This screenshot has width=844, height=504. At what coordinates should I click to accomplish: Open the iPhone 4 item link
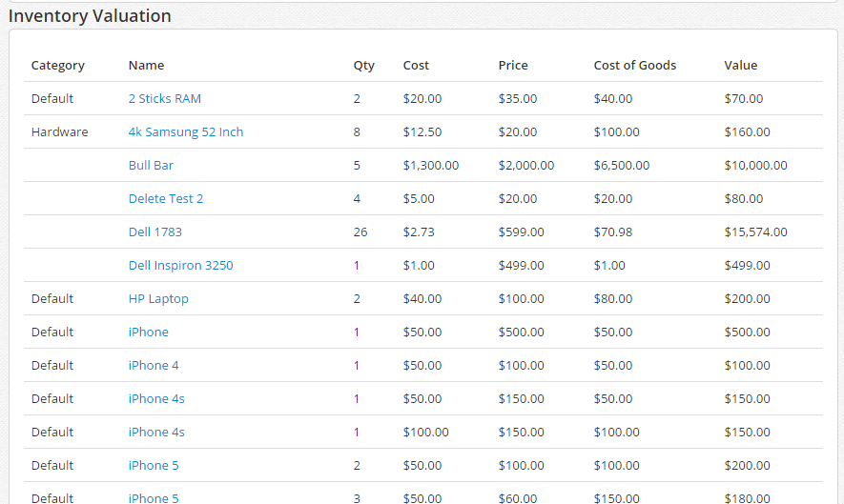coord(154,366)
